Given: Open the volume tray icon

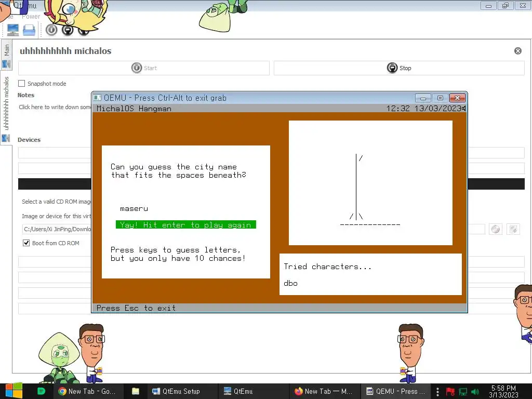Looking at the screenshot, I should [x=475, y=392].
